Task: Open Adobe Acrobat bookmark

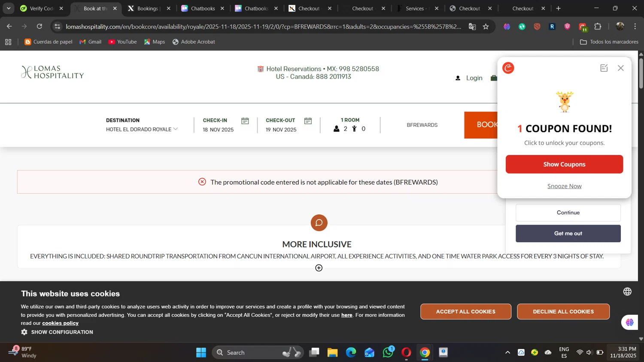Action: [x=194, y=42]
